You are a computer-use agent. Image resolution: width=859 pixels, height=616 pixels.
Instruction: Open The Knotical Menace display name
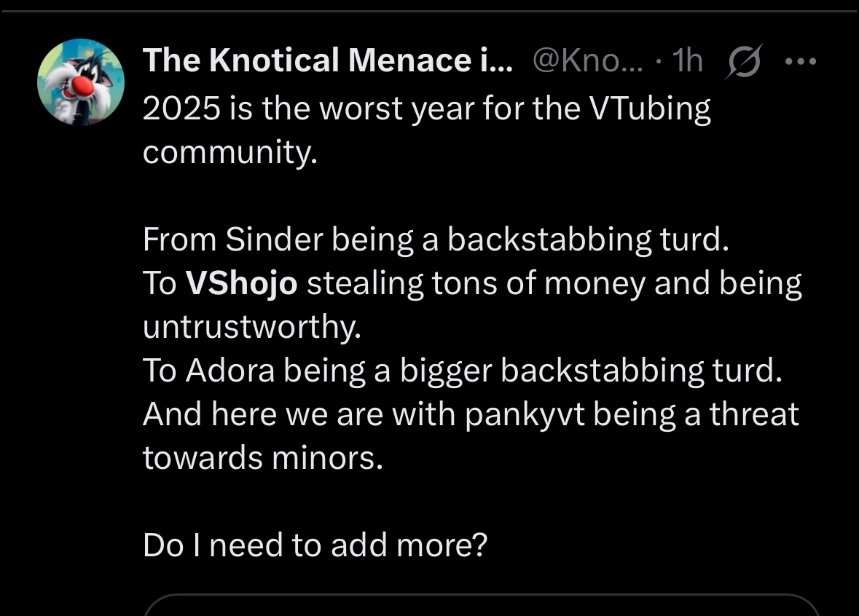[328, 62]
